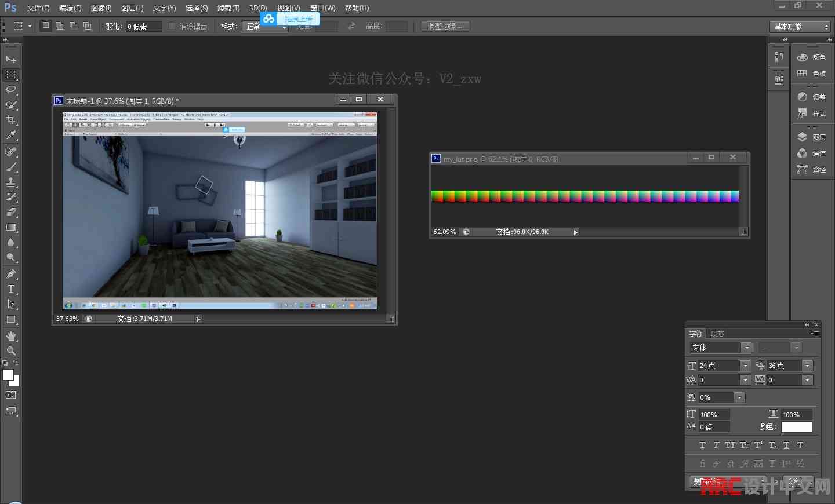The height and width of the screenshot is (504, 835).
Task: Select the Eyedropper tool
Action: pos(11,136)
